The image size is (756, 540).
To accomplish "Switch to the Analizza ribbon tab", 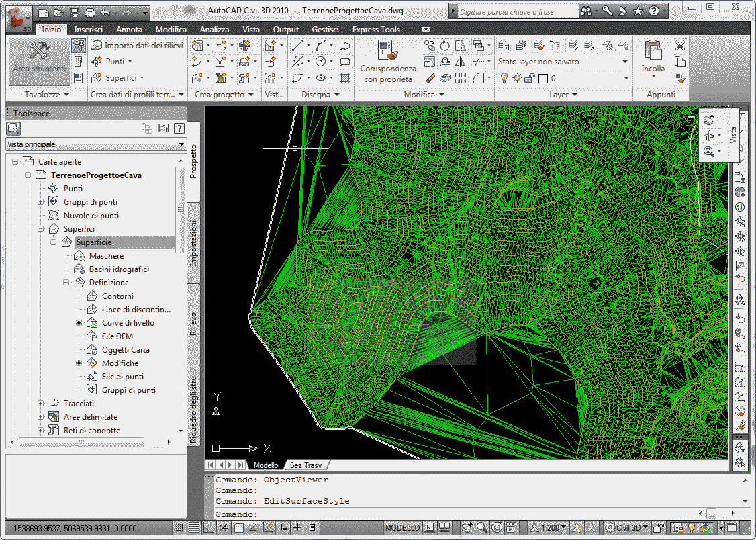I will click(214, 30).
